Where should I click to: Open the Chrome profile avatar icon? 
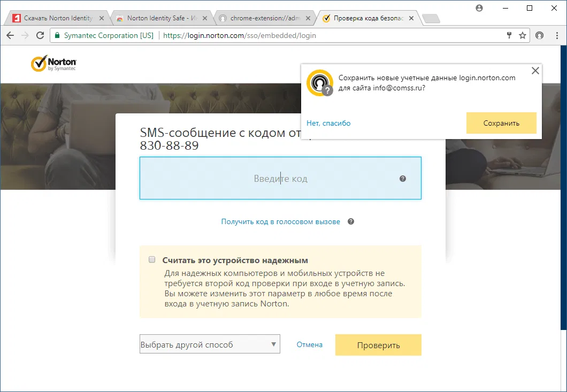479,8
